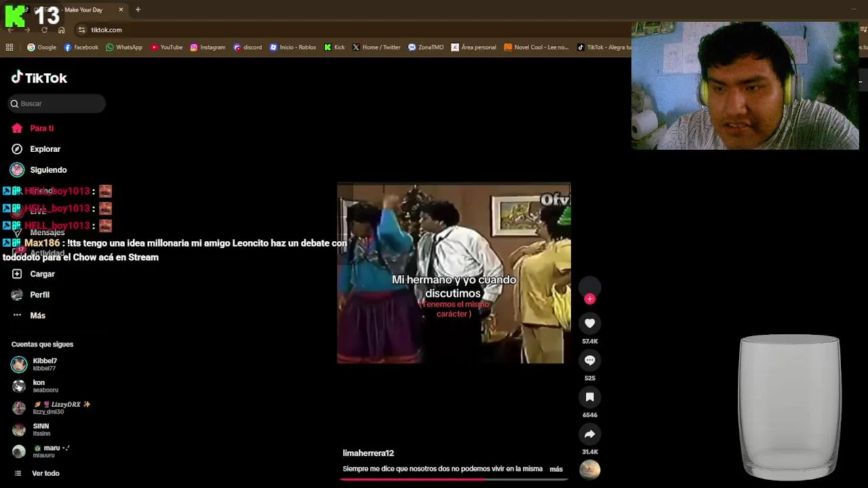Screen dimensions: 868x488
Task: Open the Instagram bookmark
Action: pos(208,47)
